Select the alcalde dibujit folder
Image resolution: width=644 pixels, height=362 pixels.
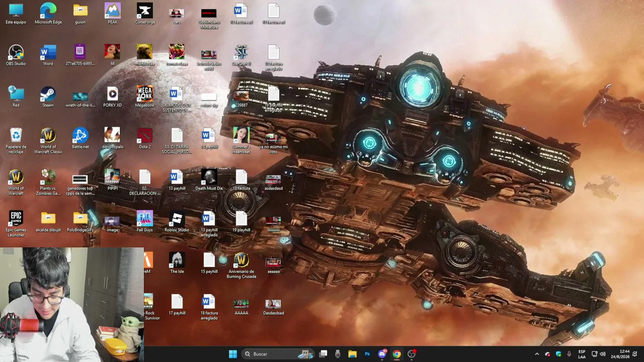48,221
